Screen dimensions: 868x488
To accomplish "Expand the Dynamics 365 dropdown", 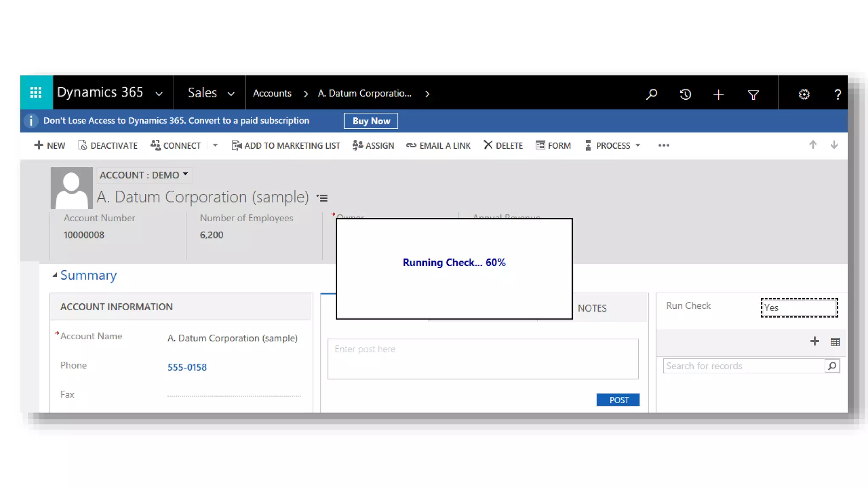I will tap(159, 94).
